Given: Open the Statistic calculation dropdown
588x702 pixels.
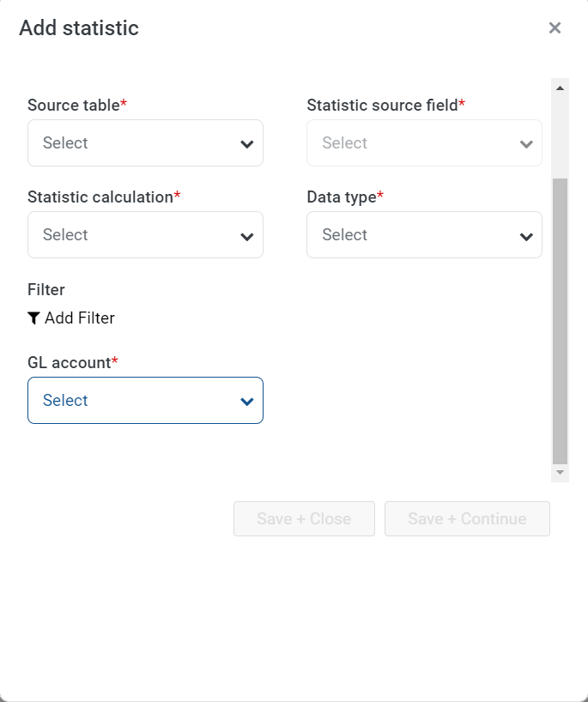Looking at the screenshot, I should (x=146, y=234).
